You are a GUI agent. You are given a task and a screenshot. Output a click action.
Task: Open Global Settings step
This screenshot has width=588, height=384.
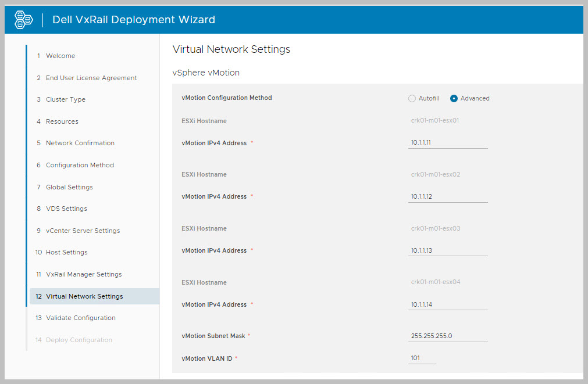(x=69, y=187)
